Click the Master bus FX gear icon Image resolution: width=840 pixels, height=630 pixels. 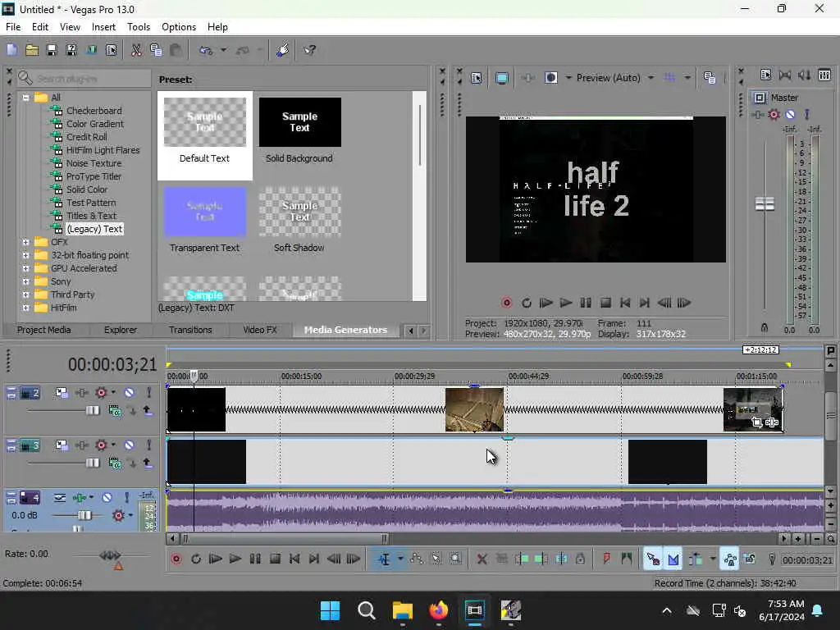pos(774,114)
